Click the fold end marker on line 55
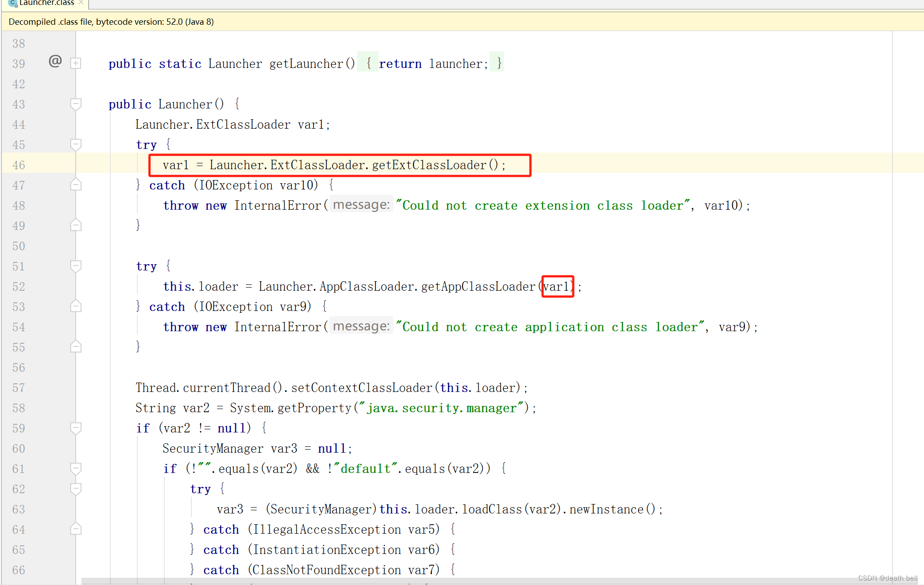Image resolution: width=924 pixels, height=585 pixels. 76,346
